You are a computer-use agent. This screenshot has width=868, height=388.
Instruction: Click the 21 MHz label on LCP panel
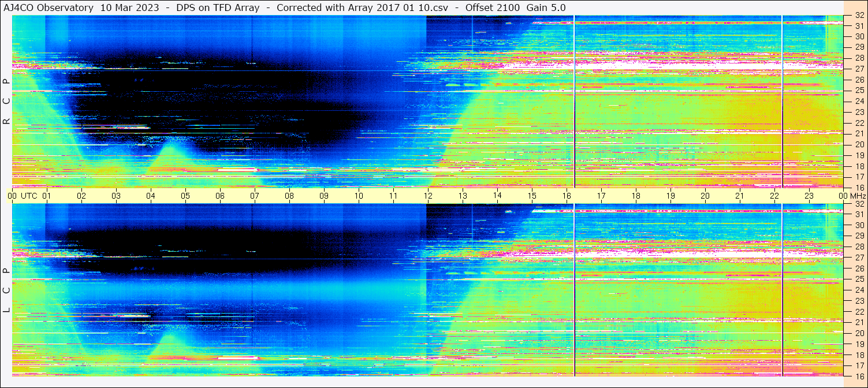[859, 322]
